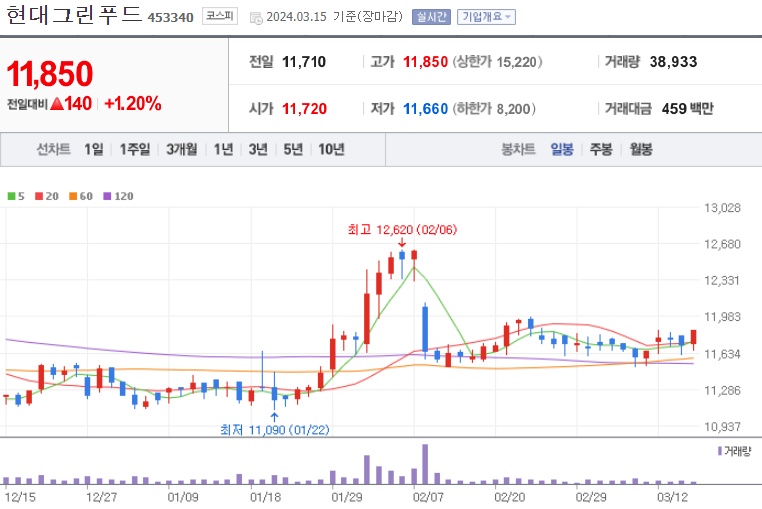Image resolution: width=762 pixels, height=509 pixels.
Task: Click the 10,937 price axis label
Action: pos(723,426)
